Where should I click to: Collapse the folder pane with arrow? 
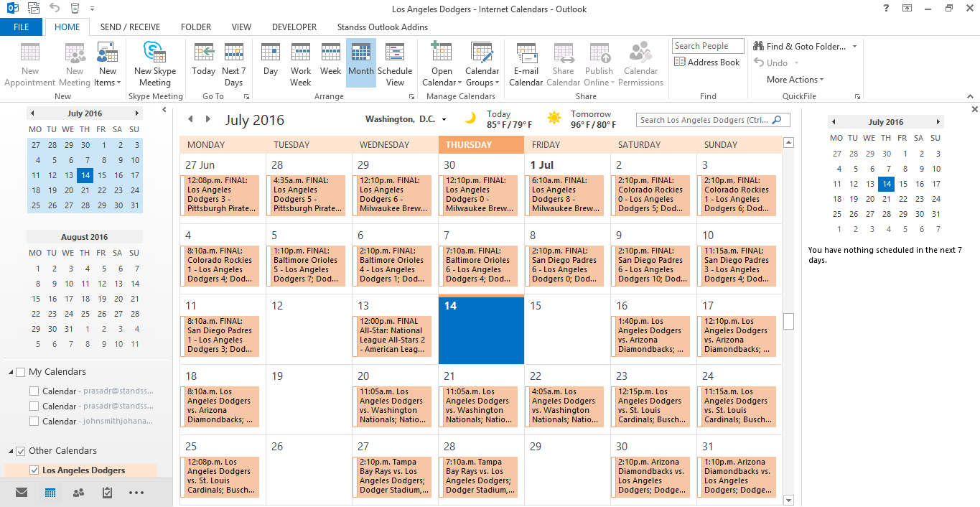point(164,110)
